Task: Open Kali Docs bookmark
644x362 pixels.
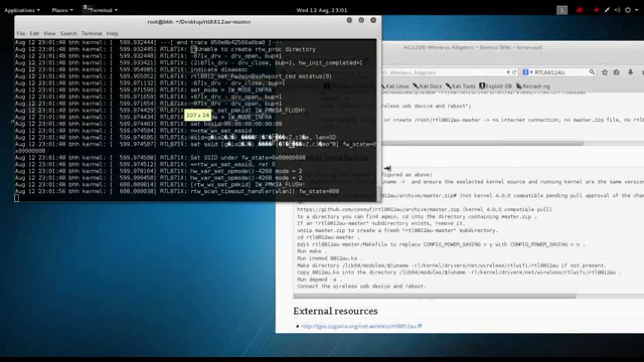Action: coord(427,86)
